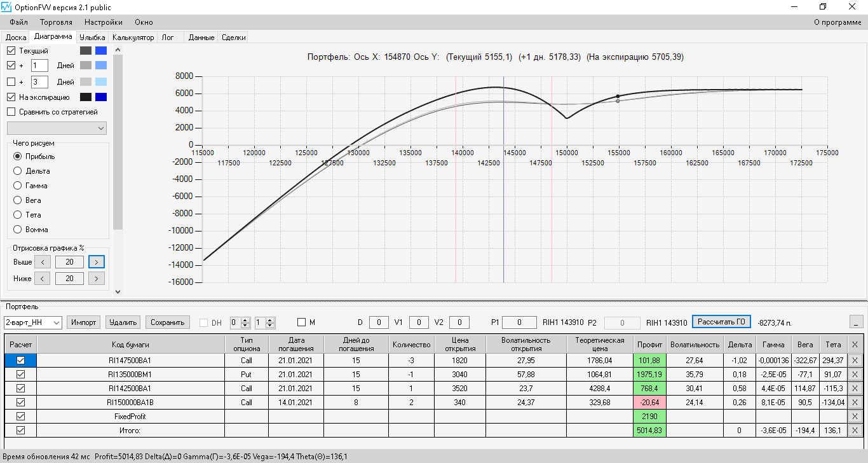The width and height of the screenshot is (868, 463).
Task: Click the X column header icon
Action: click(x=855, y=344)
